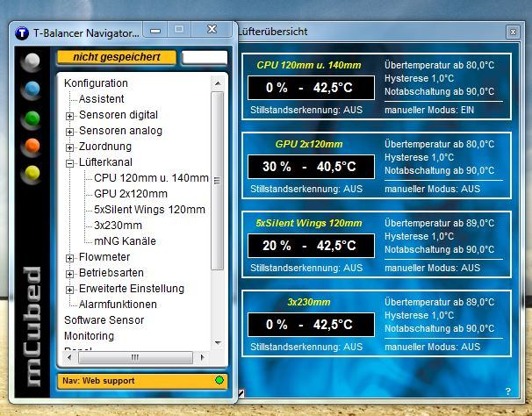Select Software Sensor in the tree
Screen dimensions: 532x416
(x=104, y=320)
